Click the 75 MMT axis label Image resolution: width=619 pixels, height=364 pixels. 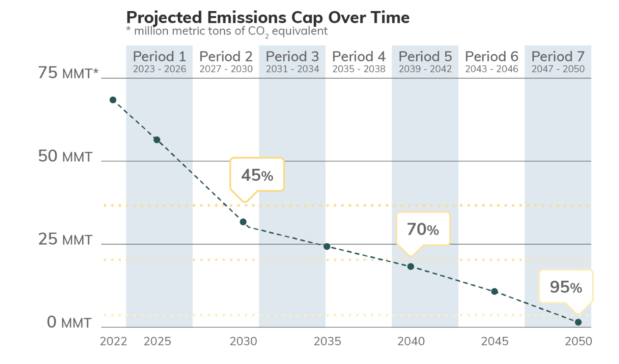68,73
